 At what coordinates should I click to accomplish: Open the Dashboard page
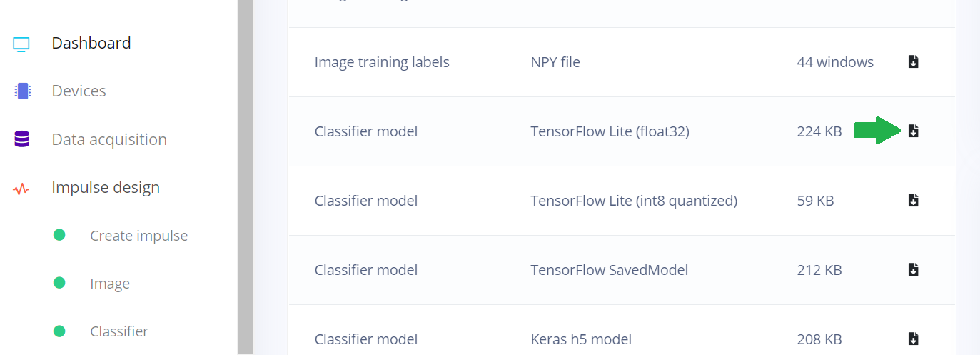coord(91,43)
